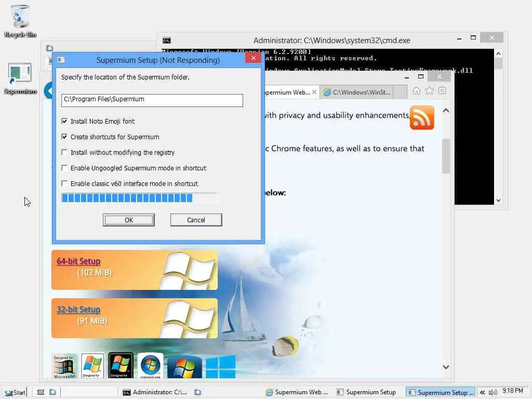Click the inactive Supermium Setup taskbar item
This screenshot has height=399, width=532.
(366, 392)
